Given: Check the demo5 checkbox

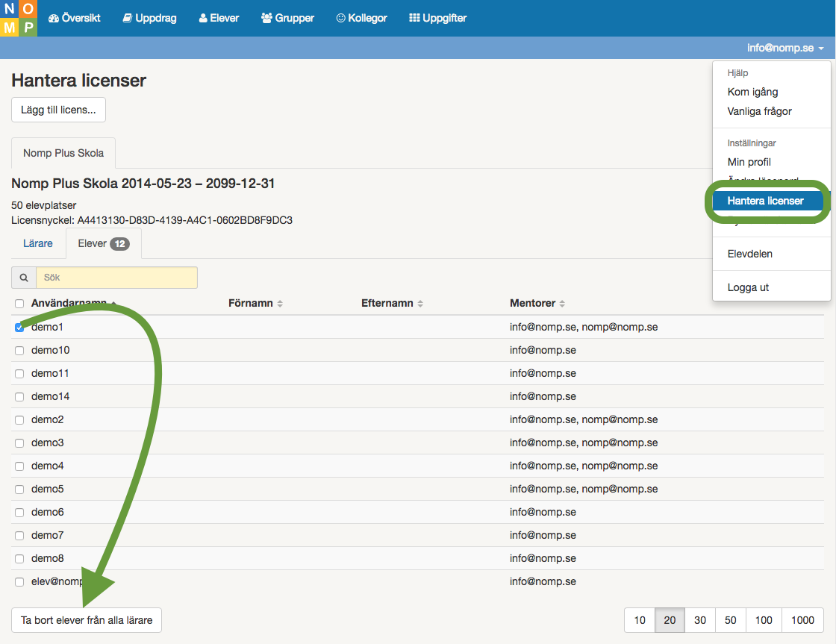Looking at the screenshot, I should (19, 490).
